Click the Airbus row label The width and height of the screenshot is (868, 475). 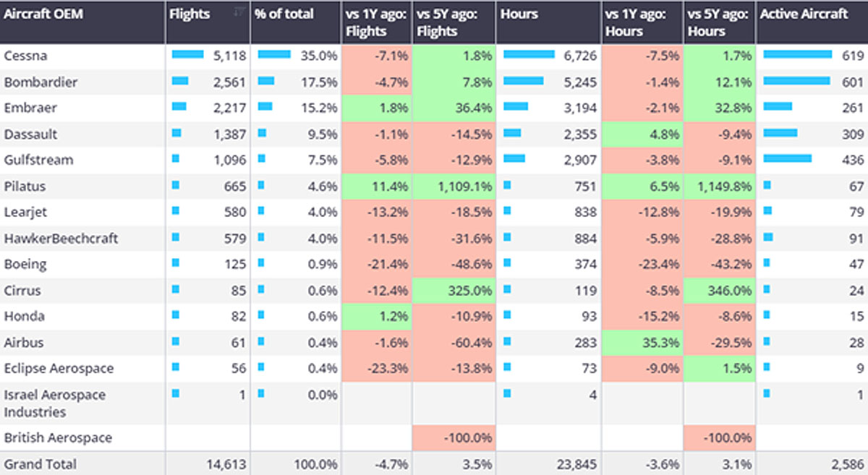[24, 342]
